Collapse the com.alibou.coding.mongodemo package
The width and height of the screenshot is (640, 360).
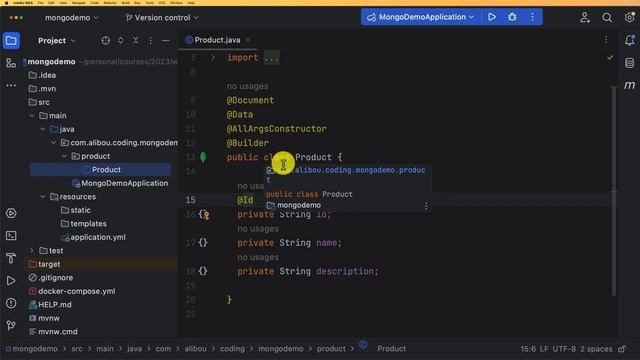(53, 142)
